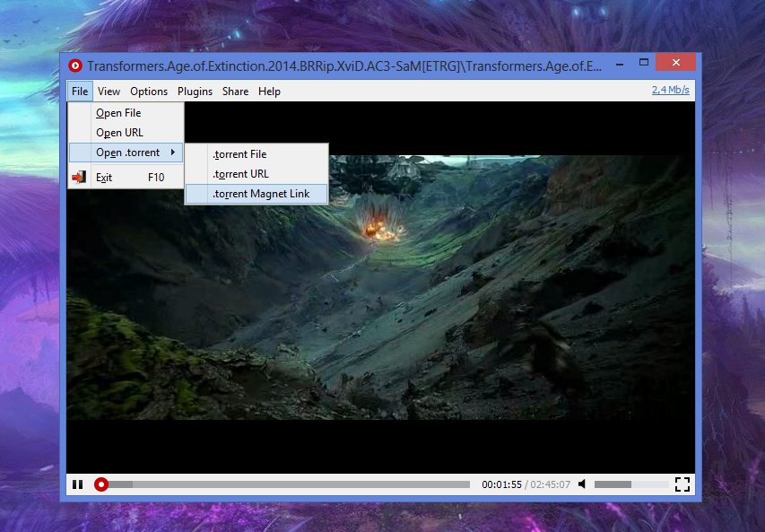Open the Help menu
Viewport: 765px width, 532px height.
pyautogui.click(x=269, y=92)
